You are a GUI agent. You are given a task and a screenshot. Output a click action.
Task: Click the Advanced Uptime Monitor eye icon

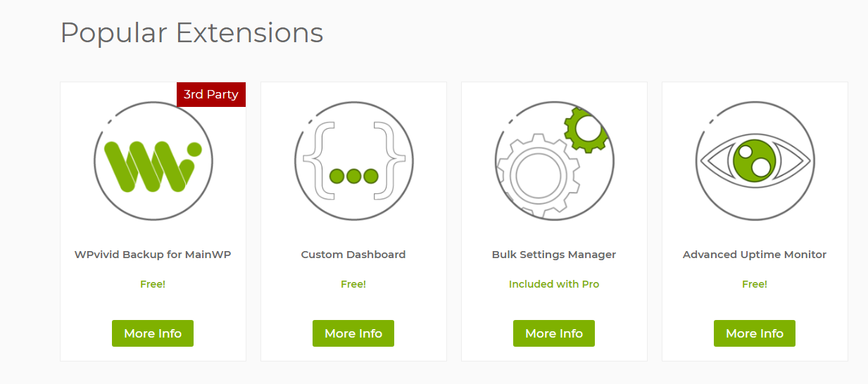click(x=755, y=161)
